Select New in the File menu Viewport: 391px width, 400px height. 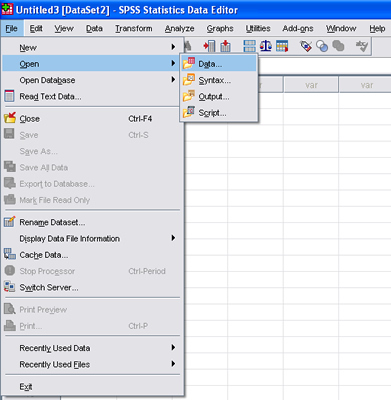coord(92,47)
